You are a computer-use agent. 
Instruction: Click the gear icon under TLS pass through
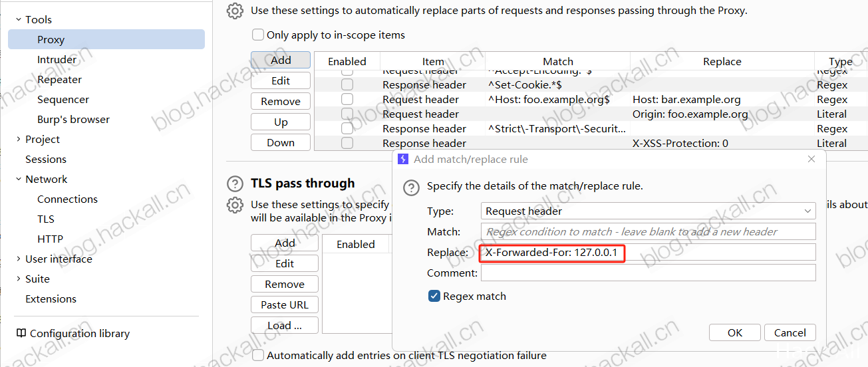(234, 205)
